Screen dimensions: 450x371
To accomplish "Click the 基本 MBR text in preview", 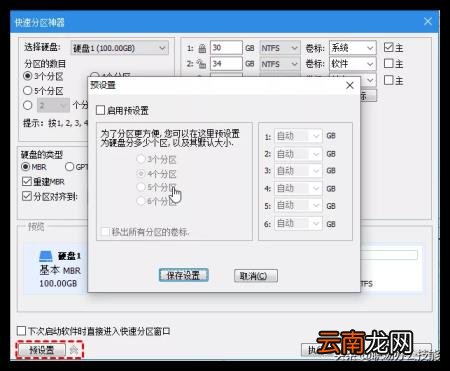I will pyautogui.click(x=60, y=270).
